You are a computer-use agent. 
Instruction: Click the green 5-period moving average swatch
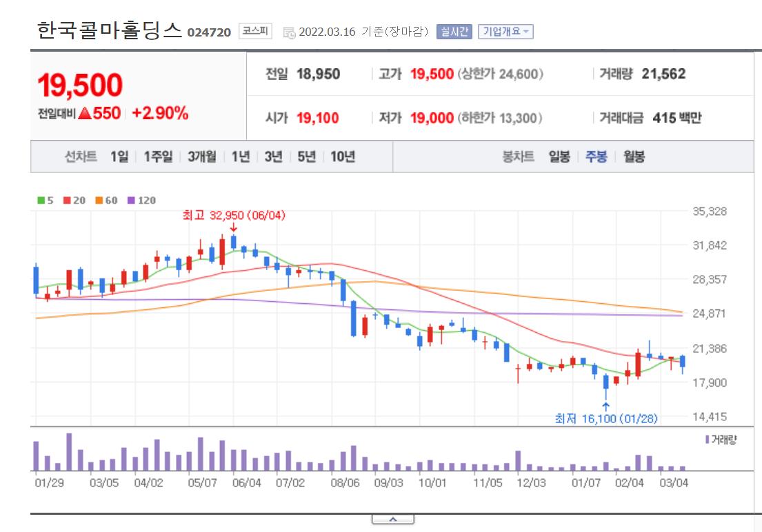click(x=41, y=200)
